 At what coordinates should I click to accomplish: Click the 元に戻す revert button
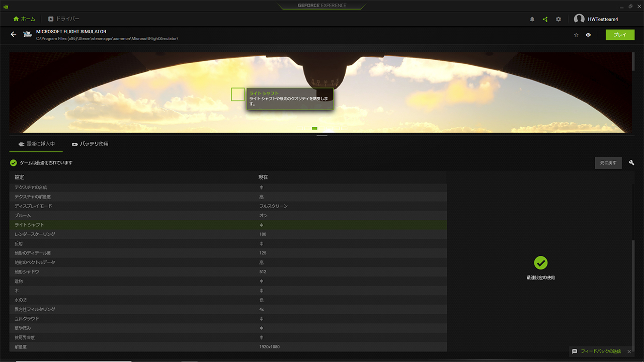(x=608, y=163)
